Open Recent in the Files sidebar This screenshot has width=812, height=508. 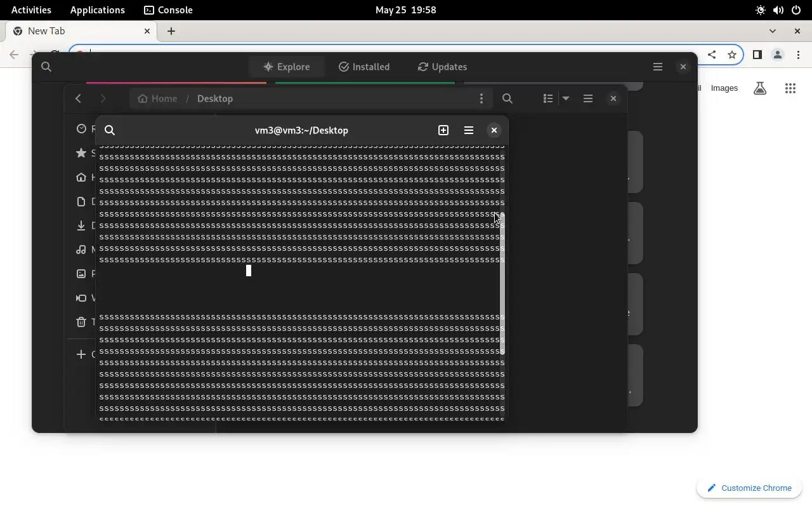tap(81, 129)
